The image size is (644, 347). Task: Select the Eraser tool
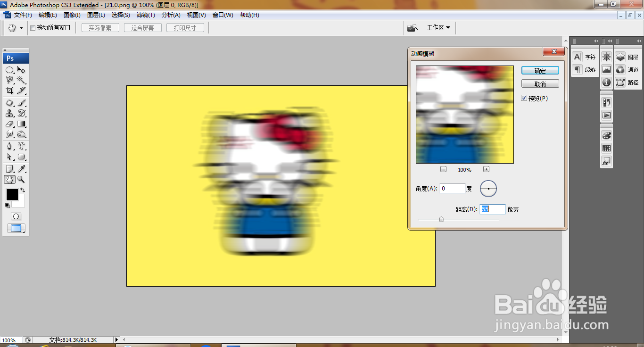coord(9,124)
